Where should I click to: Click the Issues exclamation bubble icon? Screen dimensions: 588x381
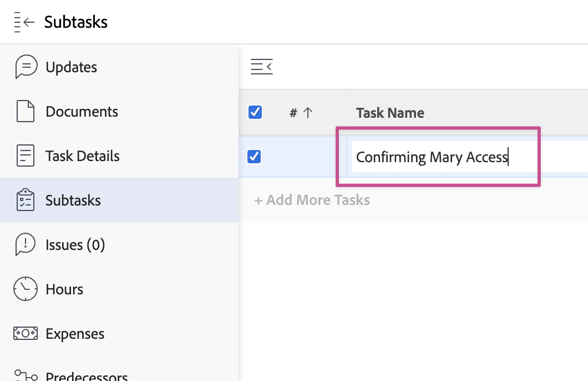(x=25, y=244)
